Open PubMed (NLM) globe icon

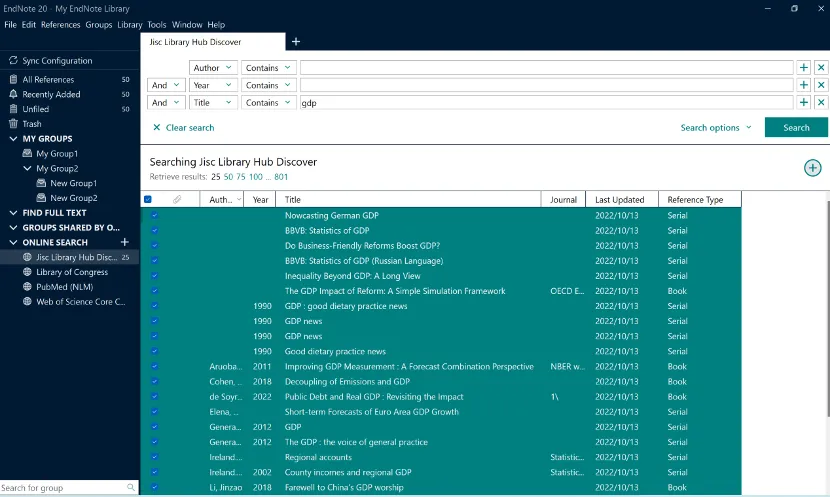point(27,287)
